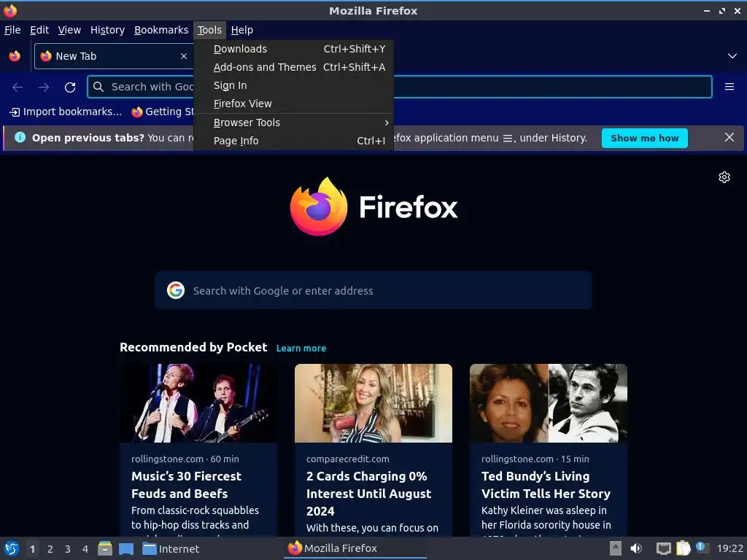Click rollingstone.com · 15 min source text
The image size is (747, 560).
point(535,459)
